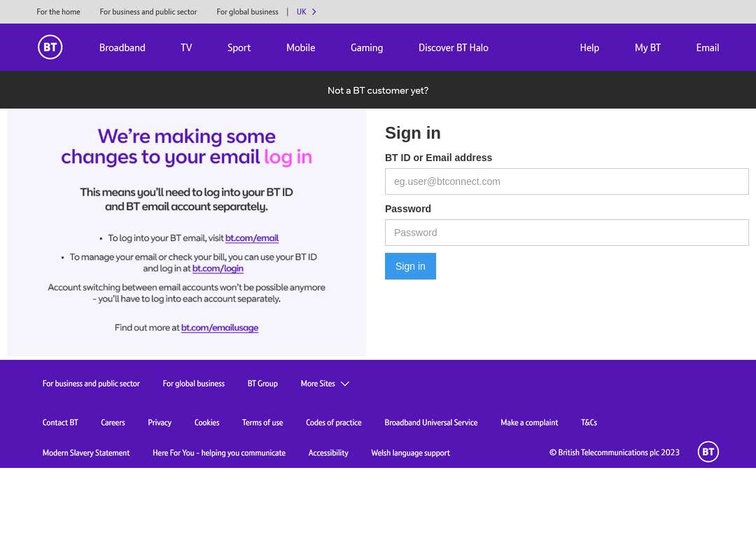The image size is (756, 538).
Task: Open Email from the top navigation
Action: [707, 48]
